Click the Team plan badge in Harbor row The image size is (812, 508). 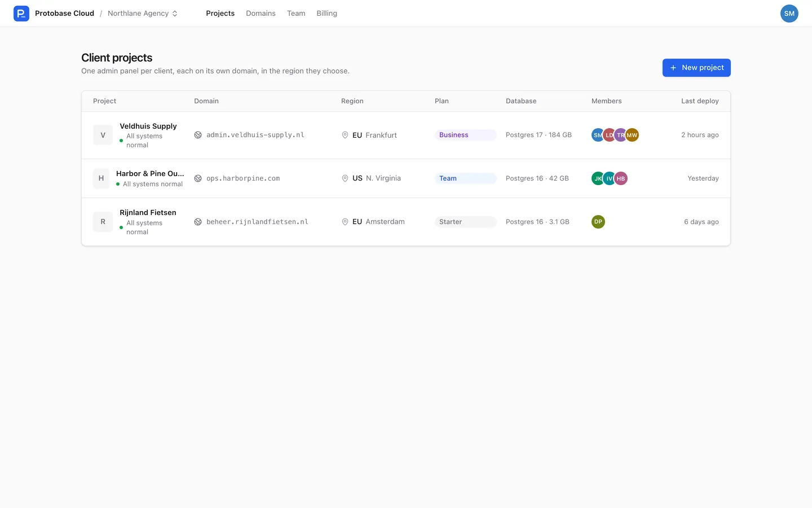point(466,178)
